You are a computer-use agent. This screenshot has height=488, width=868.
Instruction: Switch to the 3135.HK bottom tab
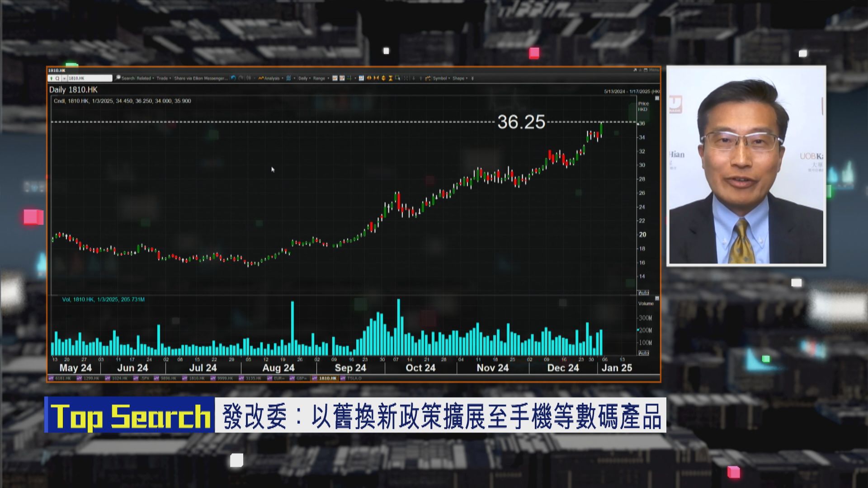pyautogui.click(x=250, y=378)
